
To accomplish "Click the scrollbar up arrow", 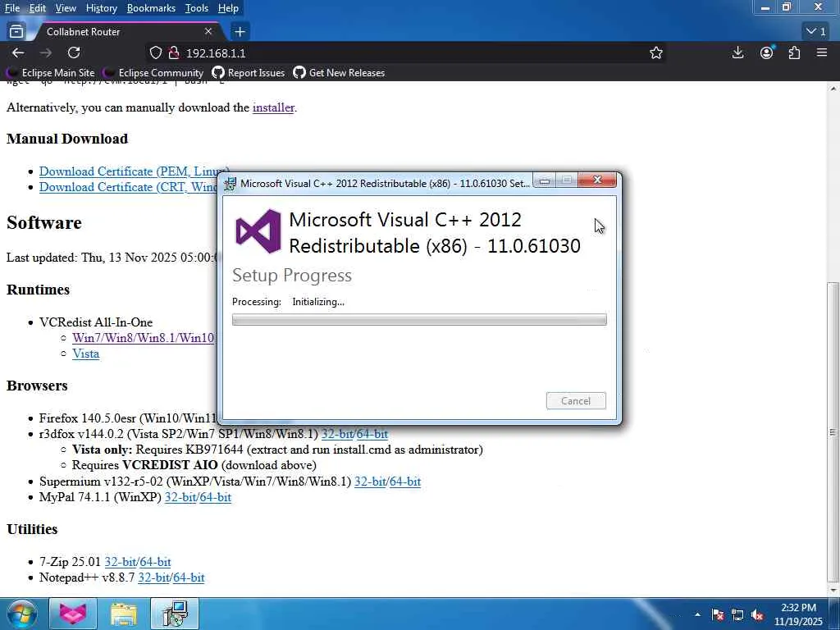I will click(833, 89).
